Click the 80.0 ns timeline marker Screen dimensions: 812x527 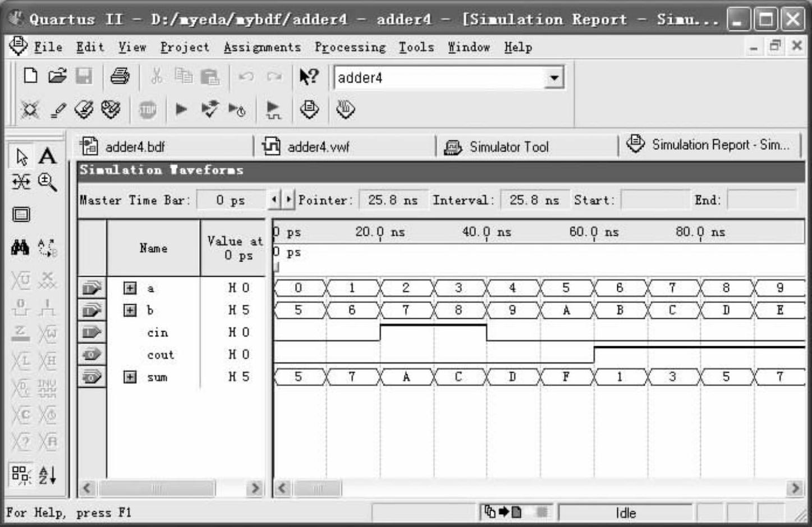(700, 232)
